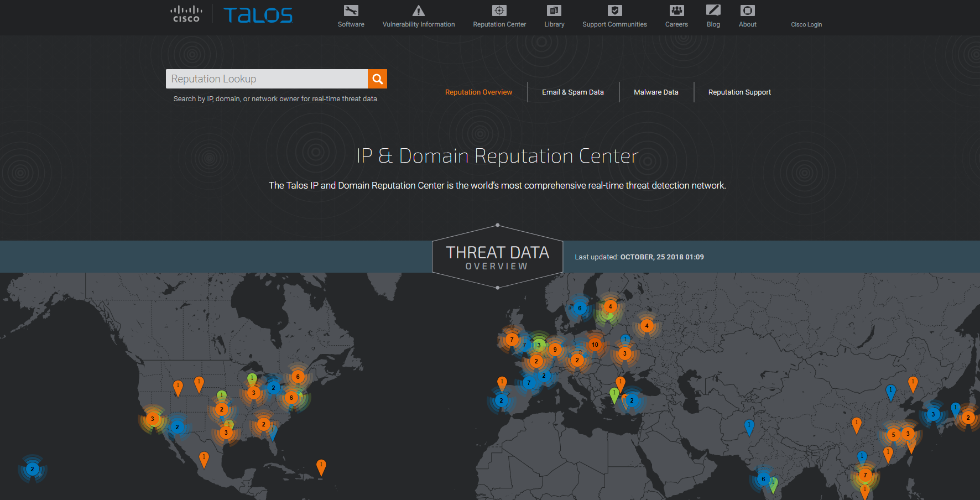The height and width of the screenshot is (500, 980).
Task: Click the Careers people icon
Action: 677,11
